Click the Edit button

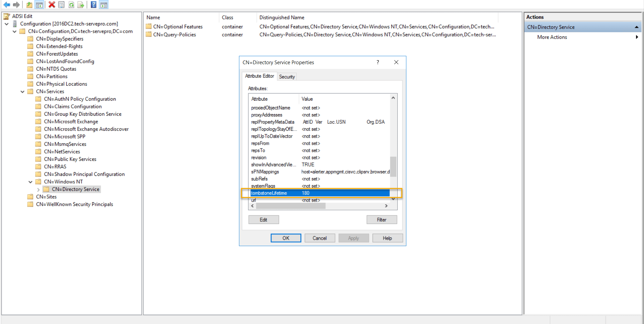[263, 220]
